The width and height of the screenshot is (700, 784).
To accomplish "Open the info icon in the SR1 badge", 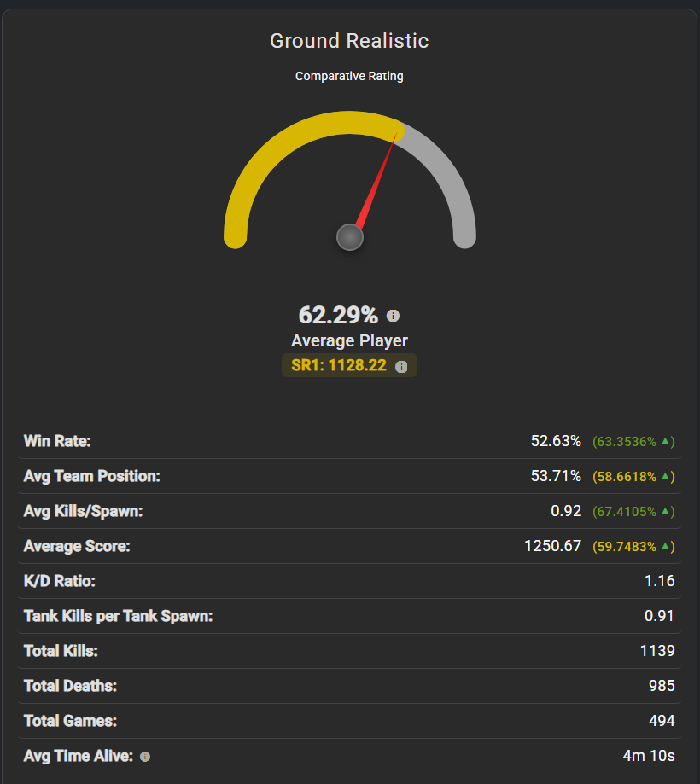I will click(401, 366).
